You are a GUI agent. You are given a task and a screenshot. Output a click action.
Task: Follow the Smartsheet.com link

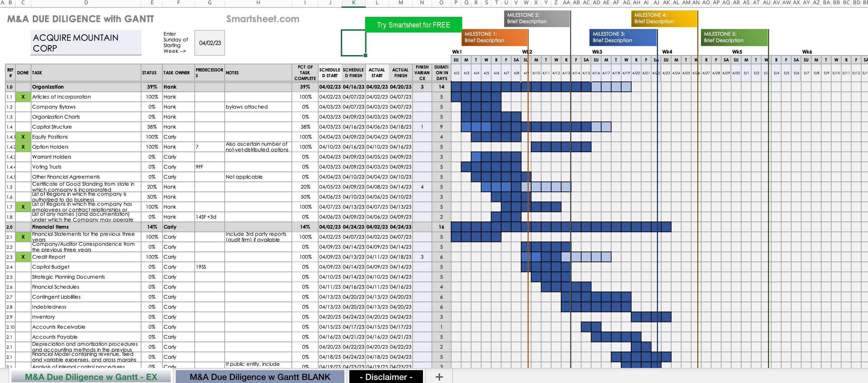click(263, 19)
